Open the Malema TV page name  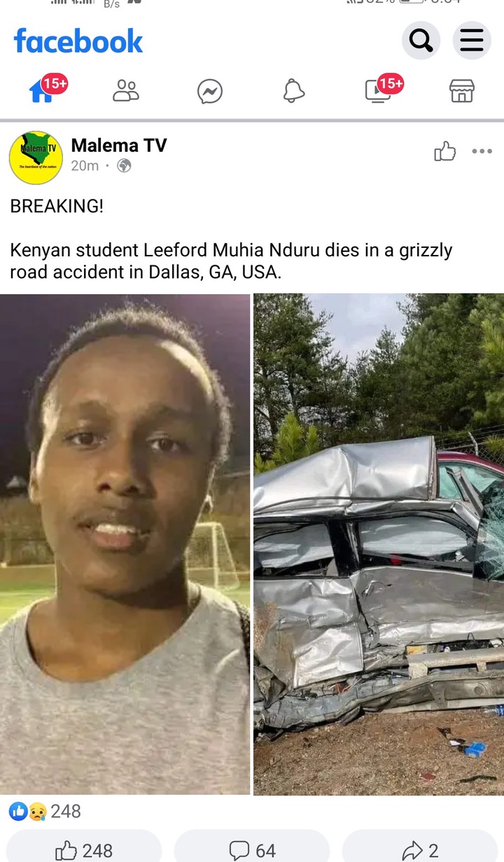119,145
